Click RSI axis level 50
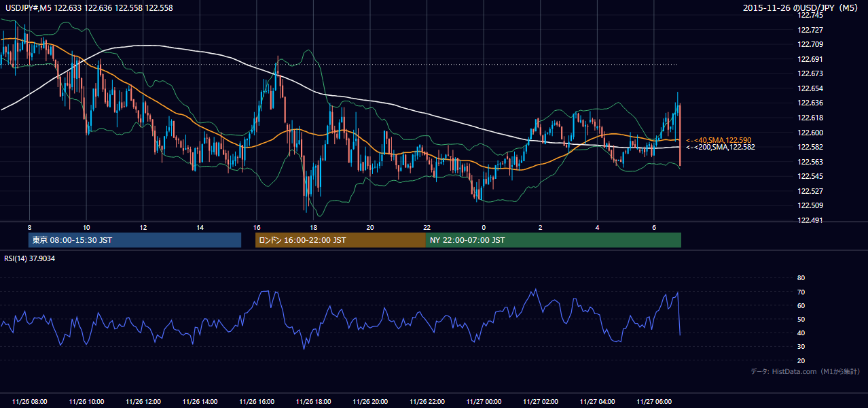This screenshot has width=868, height=408. pos(801,319)
